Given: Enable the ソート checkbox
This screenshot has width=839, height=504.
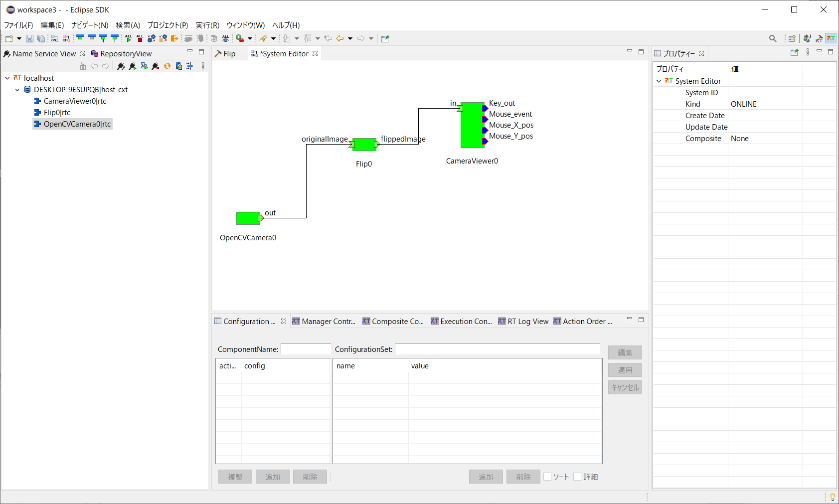Looking at the screenshot, I should point(547,477).
